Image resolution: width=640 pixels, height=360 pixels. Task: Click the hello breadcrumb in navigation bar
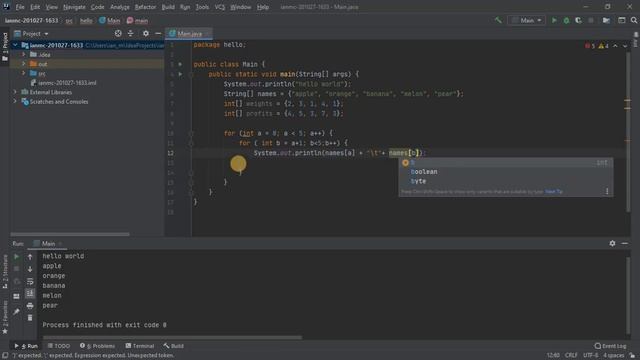coord(86,20)
